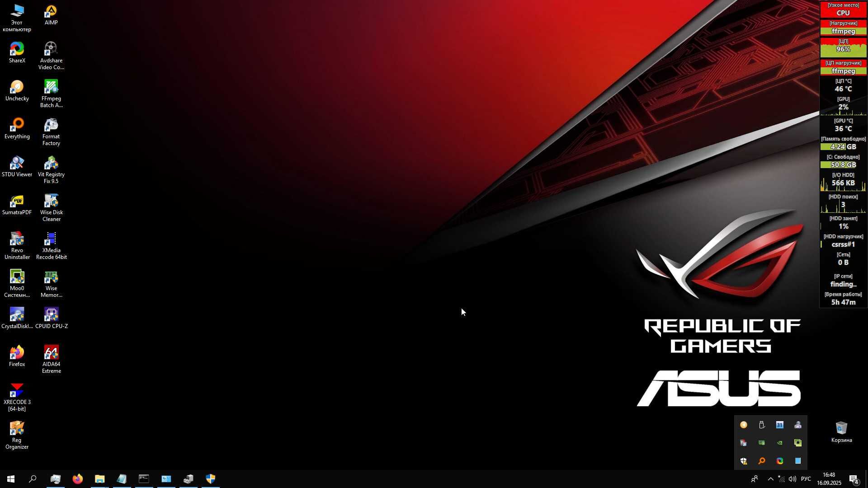
Task: Click the '[C: Свободно] 50.8 GB' entry
Action: tap(843, 161)
